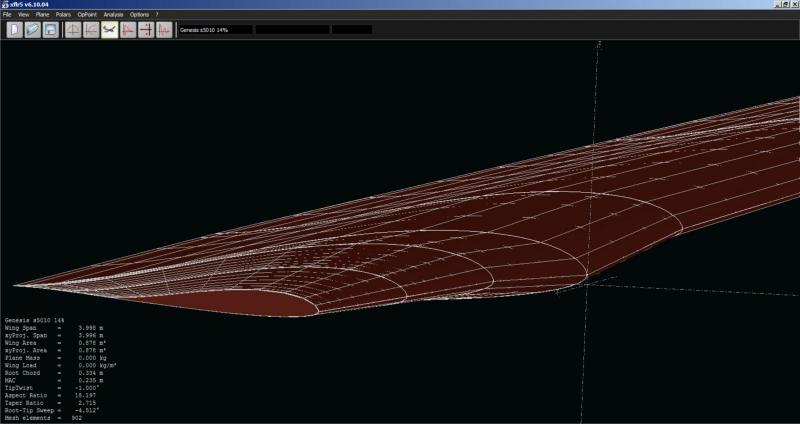Image resolution: width=800 pixels, height=424 pixels.
Task: Open the Plane menu
Action: coord(42,15)
